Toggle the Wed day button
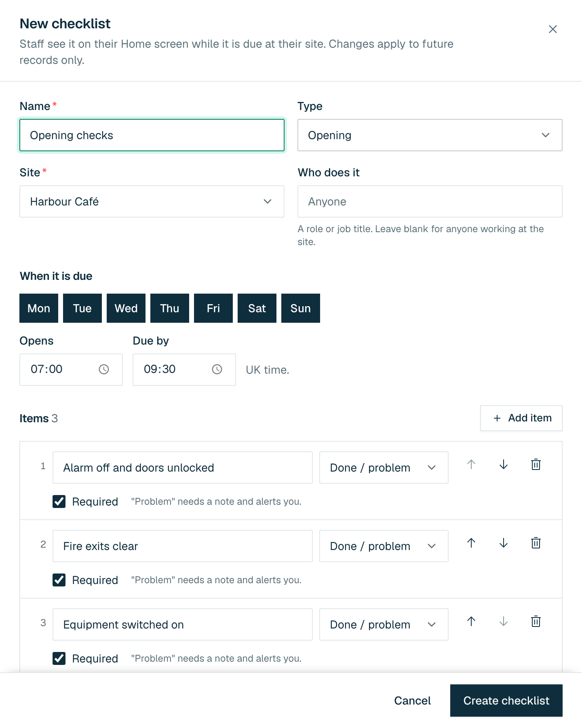 [126, 308]
